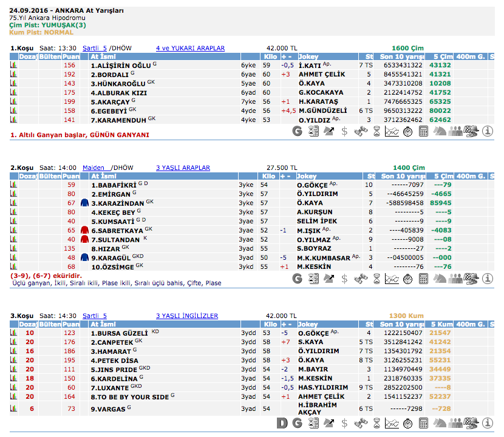The width and height of the screenshot is (504, 437).
Task: Open the '4 ve YUKARI ARAPLAR' link
Action: 190,48
